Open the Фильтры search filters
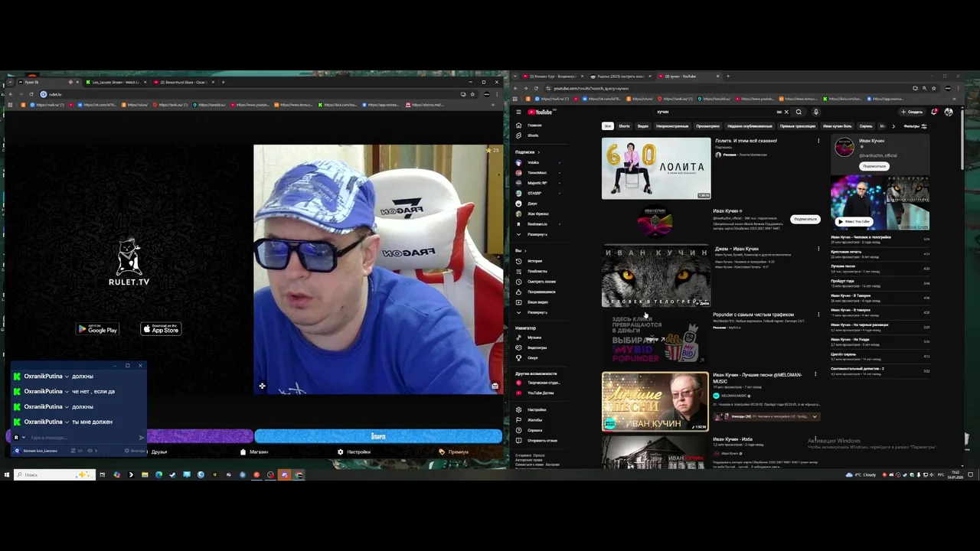The image size is (980, 551). (915, 126)
